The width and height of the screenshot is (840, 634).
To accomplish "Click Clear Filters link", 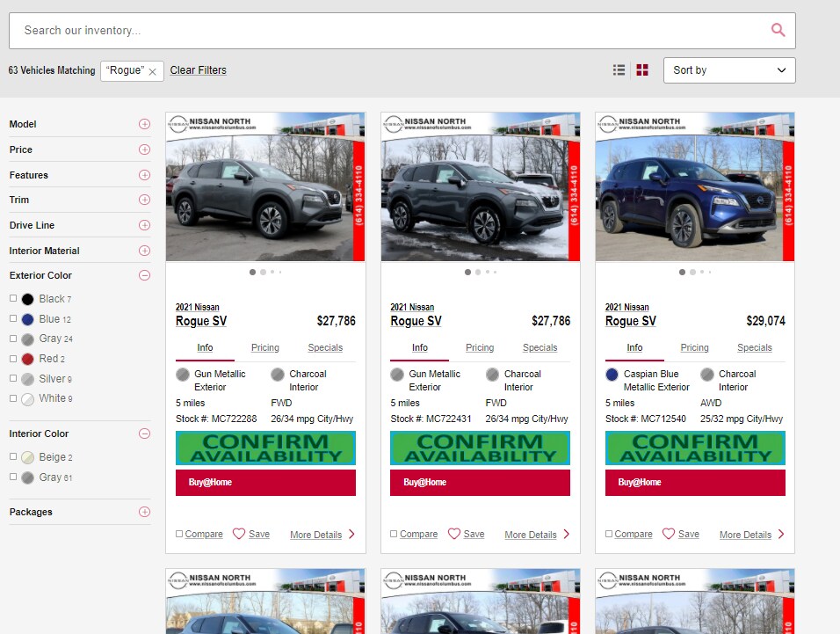I will click(199, 70).
